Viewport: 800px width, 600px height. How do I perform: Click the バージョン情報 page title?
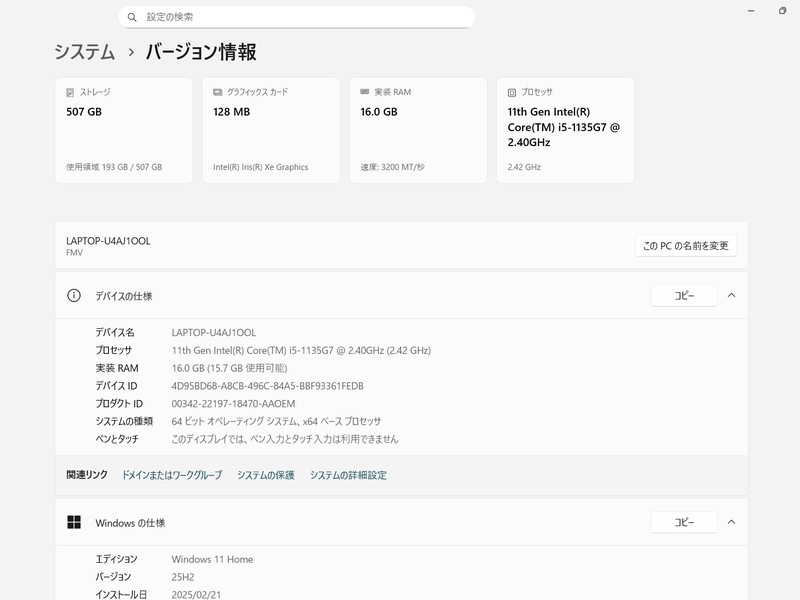point(201,52)
